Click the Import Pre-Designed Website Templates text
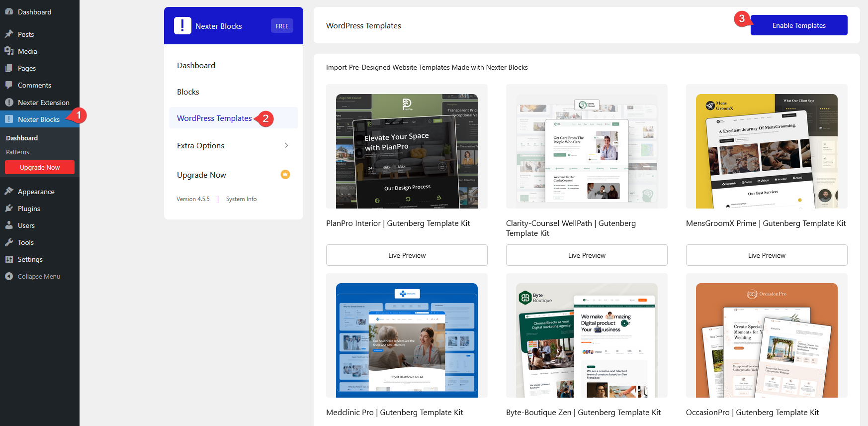The height and width of the screenshot is (426, 868). [x=427, y=67]
